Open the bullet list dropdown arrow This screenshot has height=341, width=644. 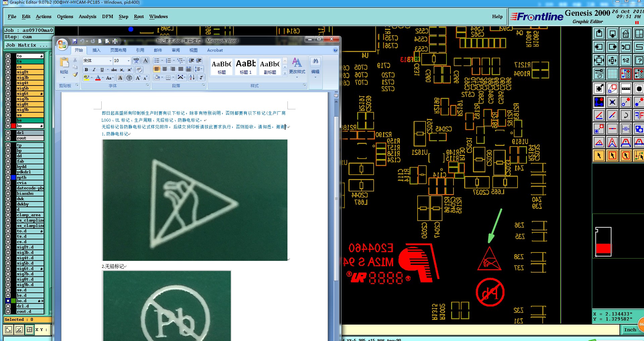162,61
